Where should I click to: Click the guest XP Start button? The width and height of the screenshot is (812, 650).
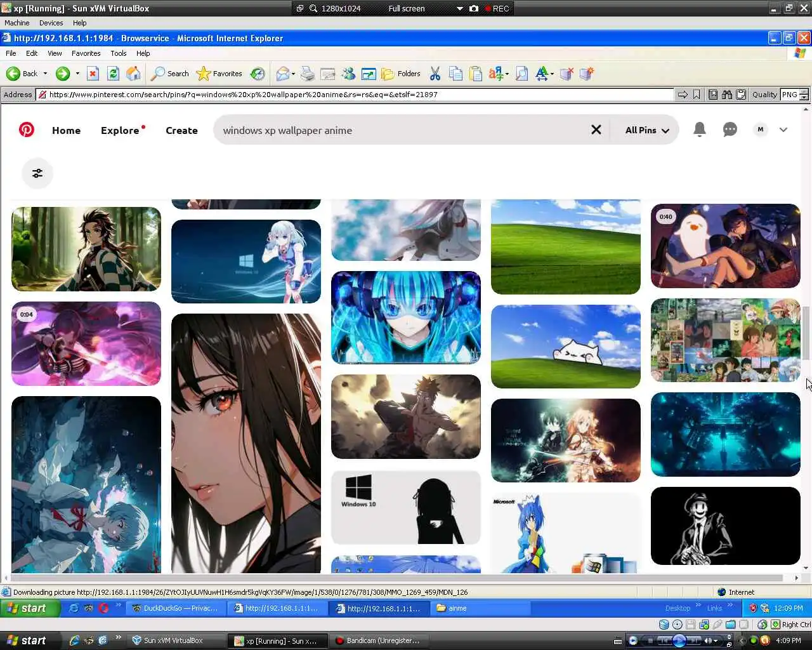(30, 608)
